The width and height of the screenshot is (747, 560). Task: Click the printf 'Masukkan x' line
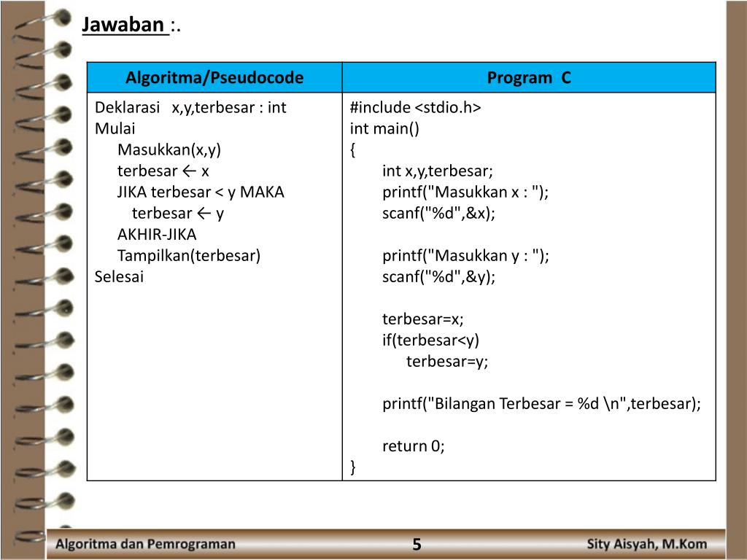click(x=465, y=192)
